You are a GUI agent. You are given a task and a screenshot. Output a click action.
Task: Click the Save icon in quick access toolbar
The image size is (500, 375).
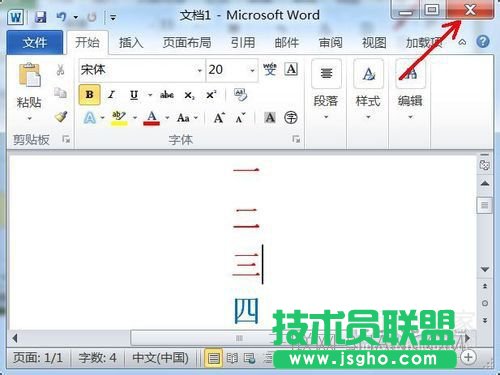click(x=40, y=17)
